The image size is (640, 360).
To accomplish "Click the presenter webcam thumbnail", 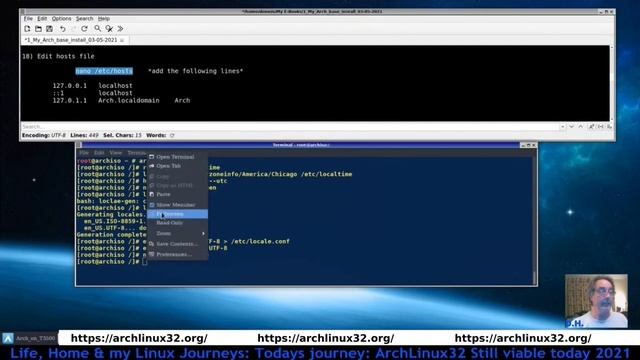I will [x=596, y=301].
